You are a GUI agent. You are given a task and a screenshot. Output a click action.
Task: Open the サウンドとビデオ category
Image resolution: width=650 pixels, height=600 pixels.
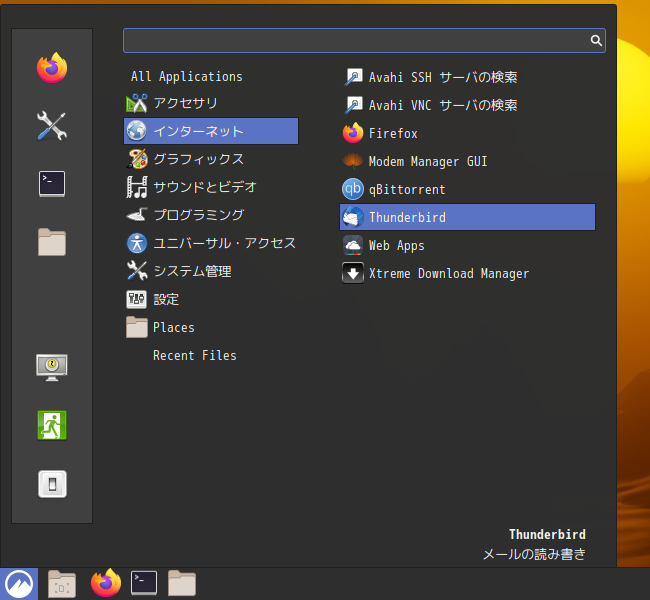[211, 187]
